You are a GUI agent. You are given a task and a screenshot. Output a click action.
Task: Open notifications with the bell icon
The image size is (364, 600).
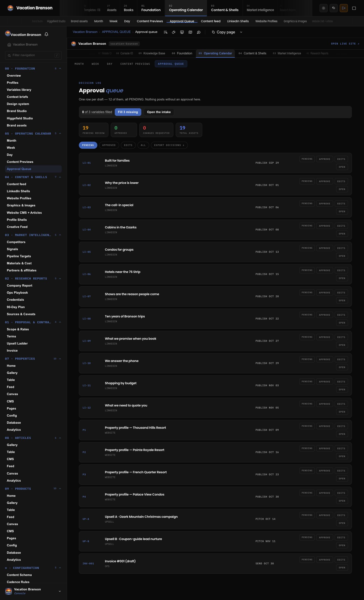click(x=46, y=34)
